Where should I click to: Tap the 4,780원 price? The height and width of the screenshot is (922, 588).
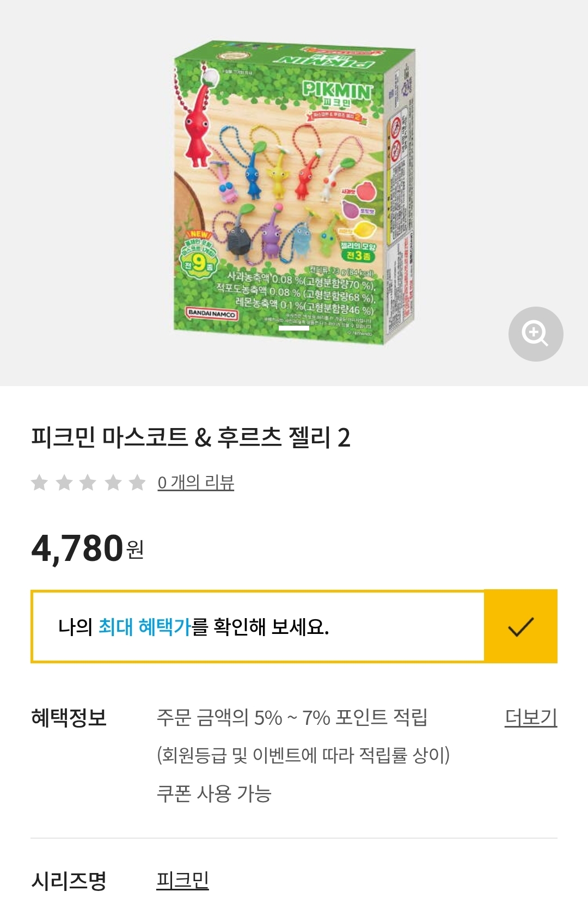click(x=87, y=548)
